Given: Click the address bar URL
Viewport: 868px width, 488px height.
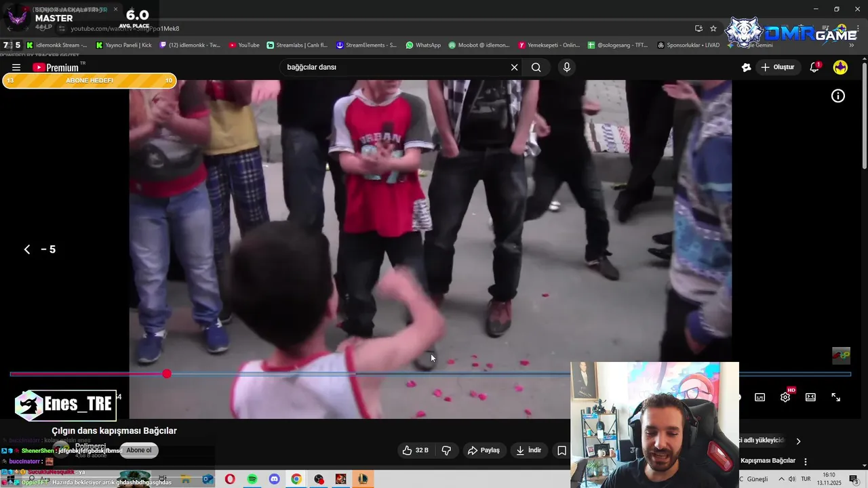Looking at the screenshot, I should tap(125, 28).
